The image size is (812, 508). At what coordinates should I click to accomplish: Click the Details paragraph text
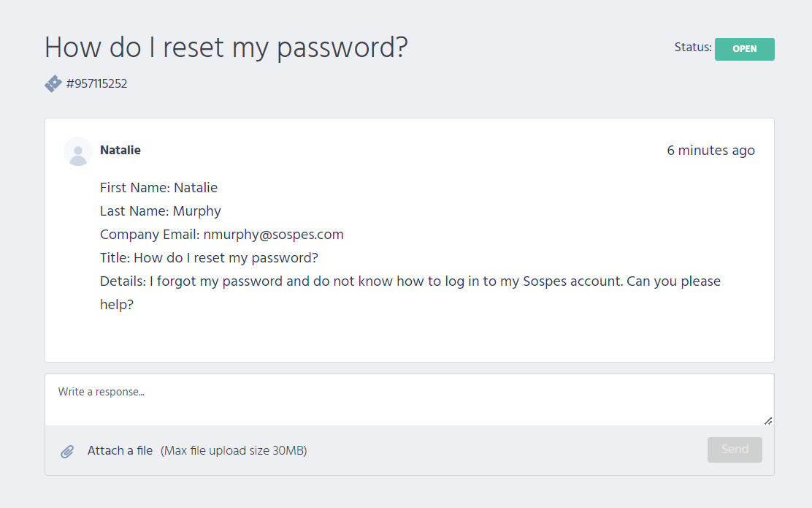pos(410,293)
